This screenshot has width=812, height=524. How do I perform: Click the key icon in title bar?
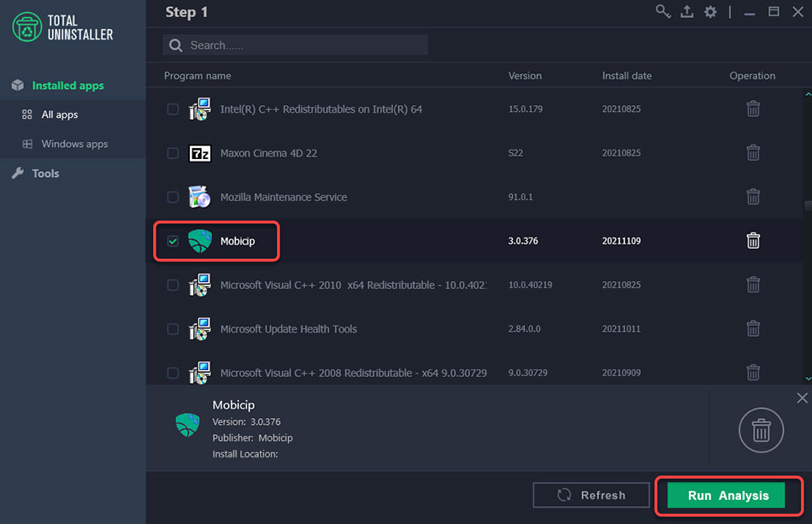click(663, 11)
